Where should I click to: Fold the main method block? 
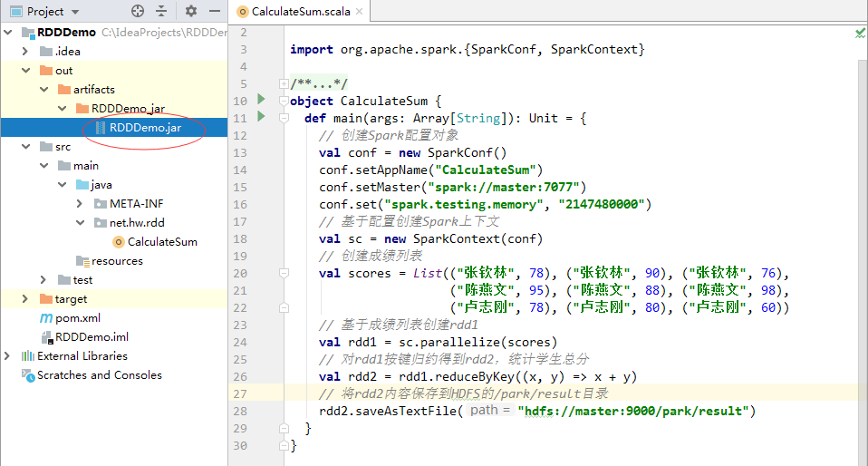[x=284, y=118]
